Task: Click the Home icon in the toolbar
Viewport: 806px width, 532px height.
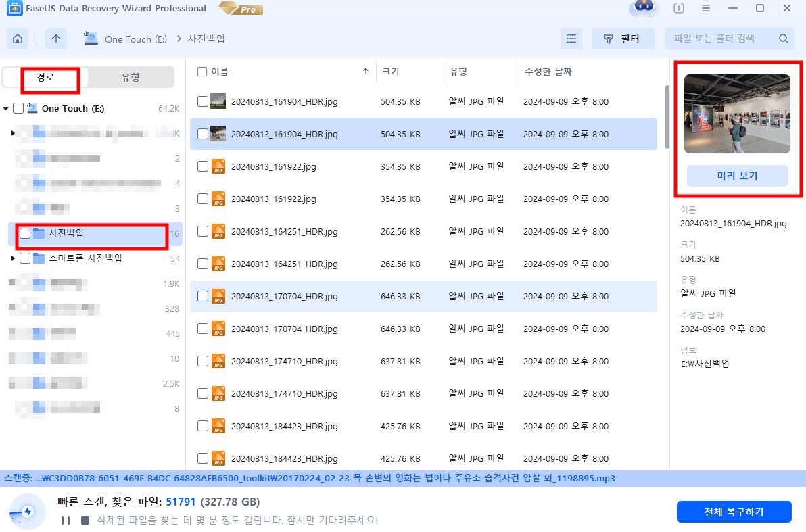Action: tap(18, 39)
